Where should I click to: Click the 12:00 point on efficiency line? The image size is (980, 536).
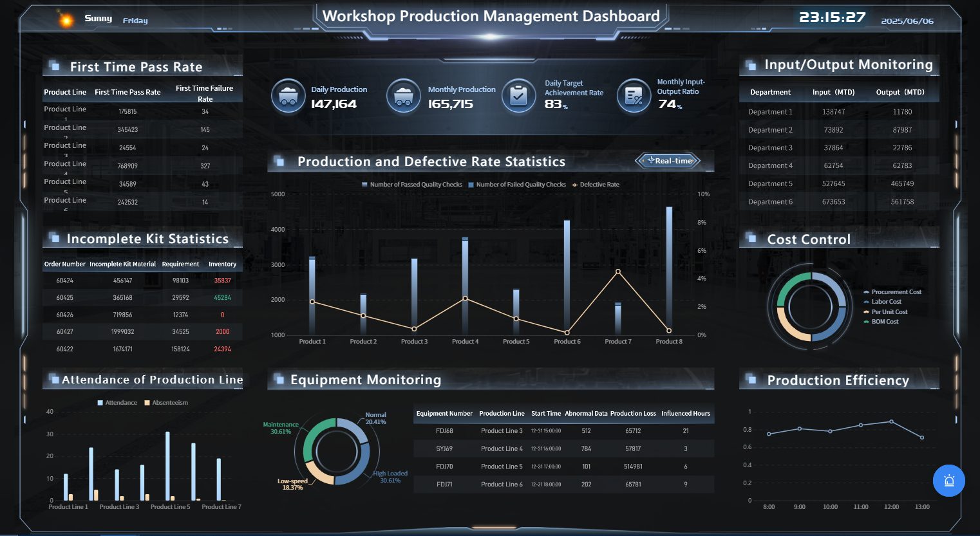[x=891, y=421]
